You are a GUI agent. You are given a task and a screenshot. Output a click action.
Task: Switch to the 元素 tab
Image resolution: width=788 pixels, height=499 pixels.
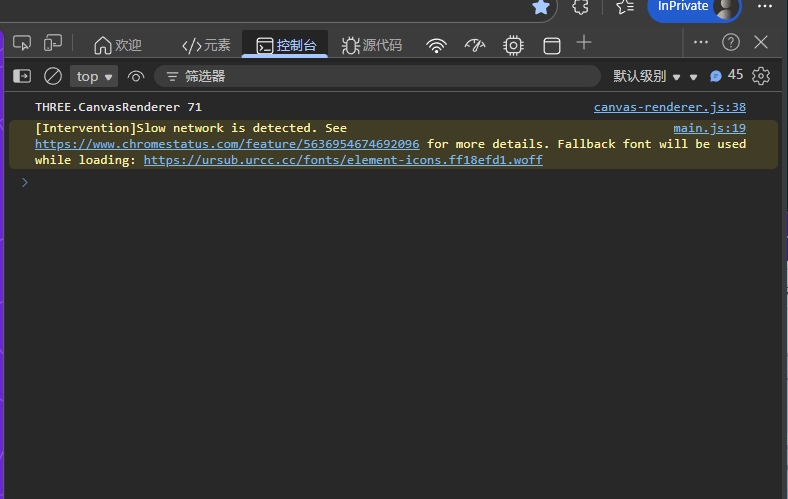[206, 45]
